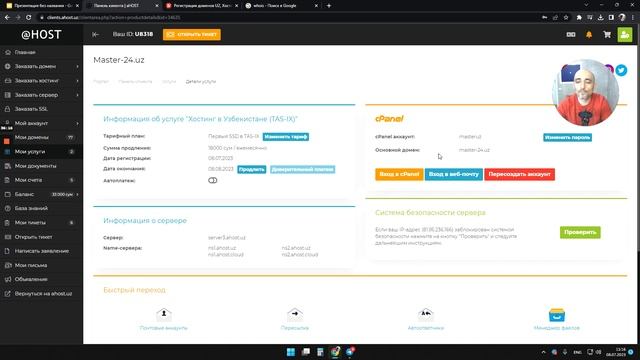Switch to the Регистрация доменов UZ tab
This screenshot has width=640, height=360.
[x=202, y=6]
